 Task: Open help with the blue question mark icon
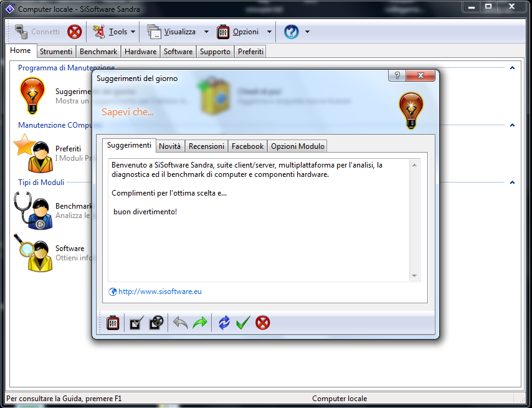click(291, 32)
